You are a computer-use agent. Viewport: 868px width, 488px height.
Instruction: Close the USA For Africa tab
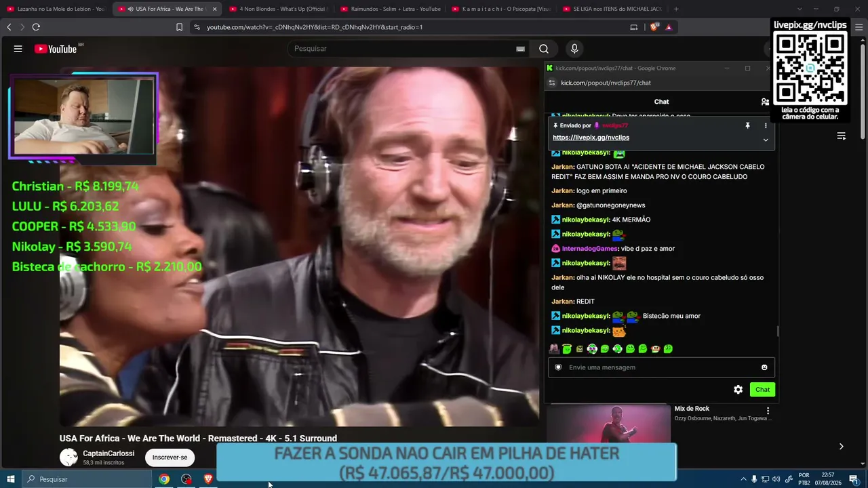point(214,9)
